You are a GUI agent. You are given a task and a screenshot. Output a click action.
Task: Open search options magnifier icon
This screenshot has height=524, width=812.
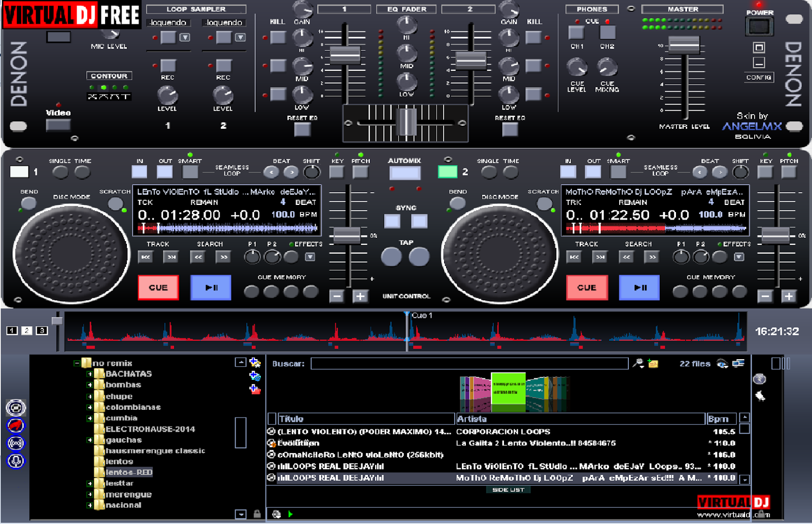pyautogui.click(x=638, y=363)
